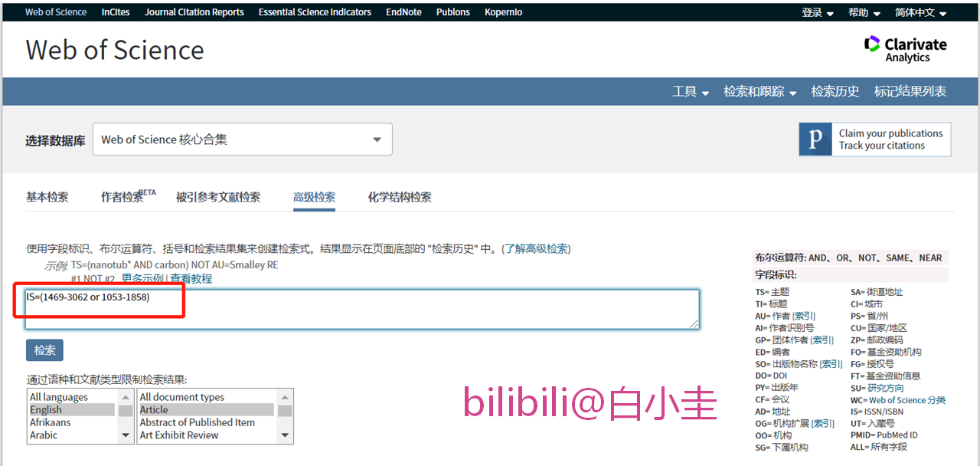Screen dimensions: 980x466
Task: Open the 检索和跟踪 menu
Action: pos(760,91)
